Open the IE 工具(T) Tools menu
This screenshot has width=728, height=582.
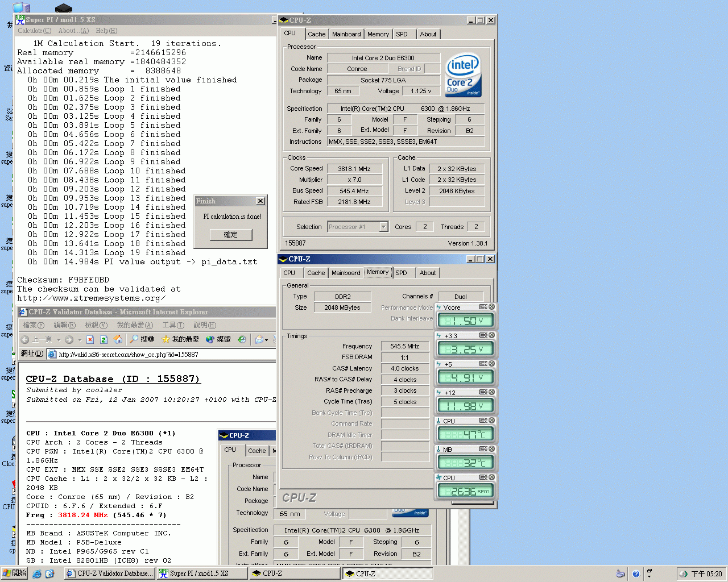click(173, 325)
